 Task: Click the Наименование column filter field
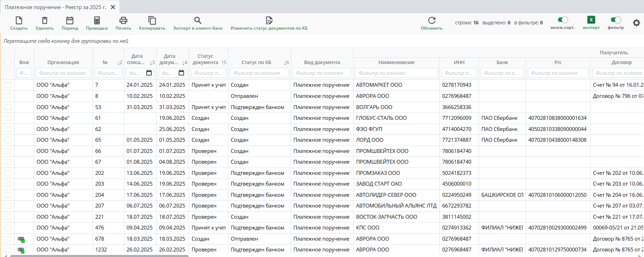click(396, 73)
